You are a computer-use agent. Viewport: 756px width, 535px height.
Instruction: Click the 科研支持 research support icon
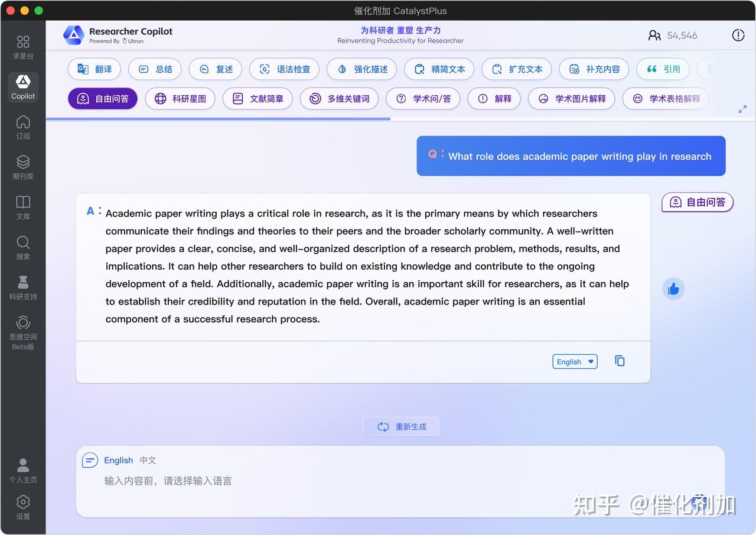pos(23,287)
